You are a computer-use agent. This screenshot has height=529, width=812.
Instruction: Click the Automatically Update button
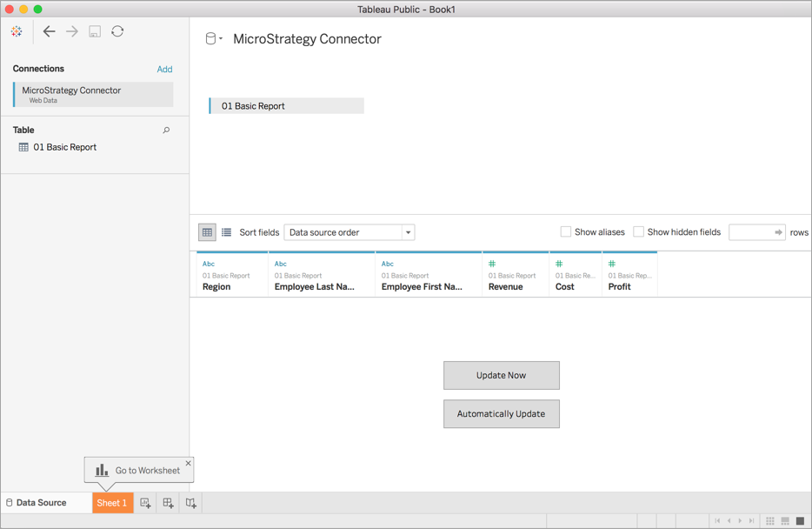click(501, 414)
